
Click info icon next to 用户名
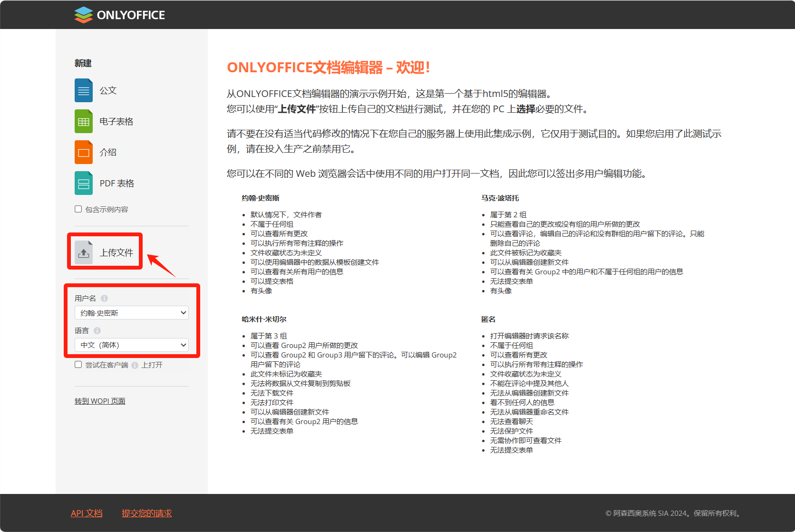[x=104, y=298]
